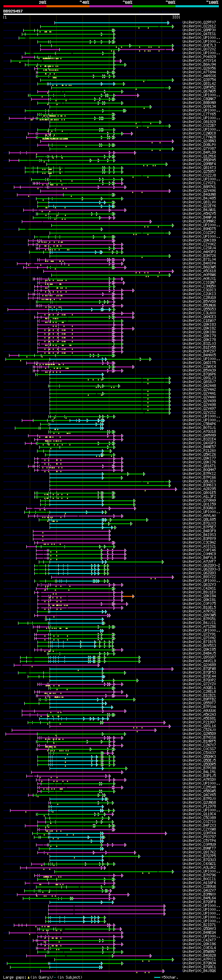Select label UniRef100_P21260

[x=199, y=451]
